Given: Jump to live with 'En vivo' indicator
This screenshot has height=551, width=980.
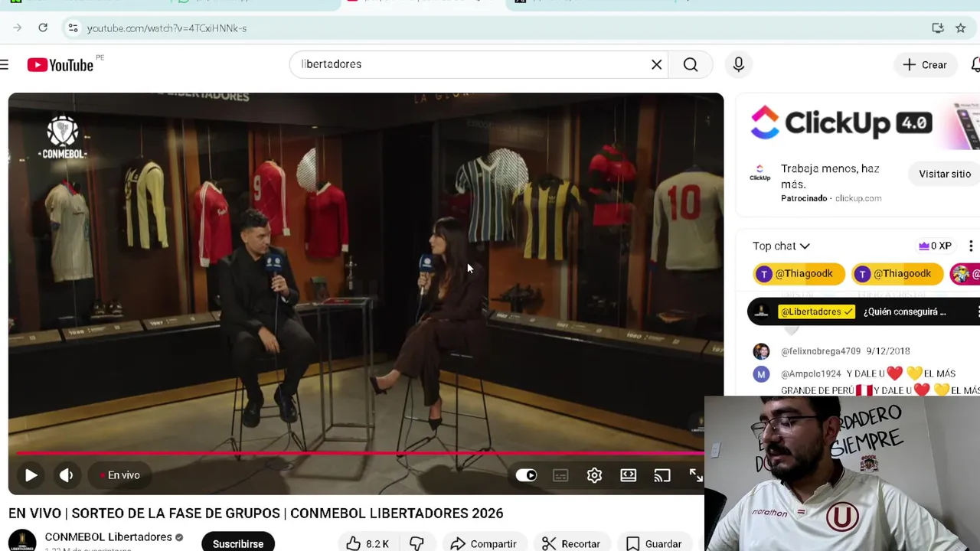Looking at the screenshot, I should (120, 475).
